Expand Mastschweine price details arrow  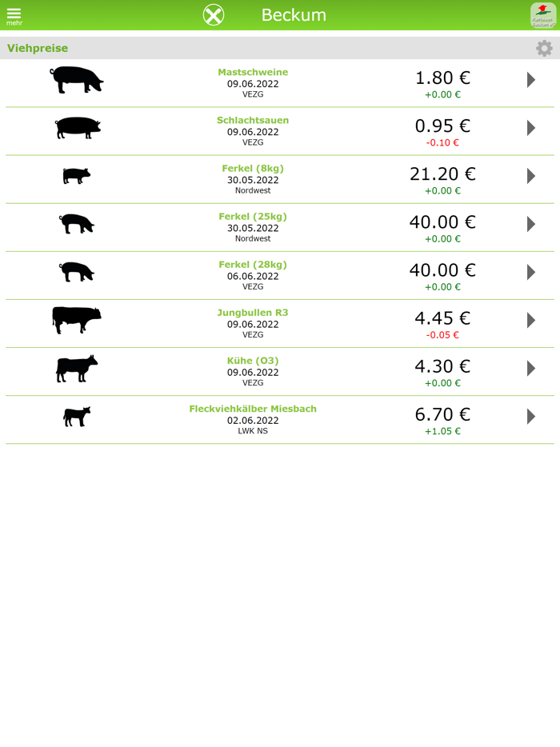[531, 80]
